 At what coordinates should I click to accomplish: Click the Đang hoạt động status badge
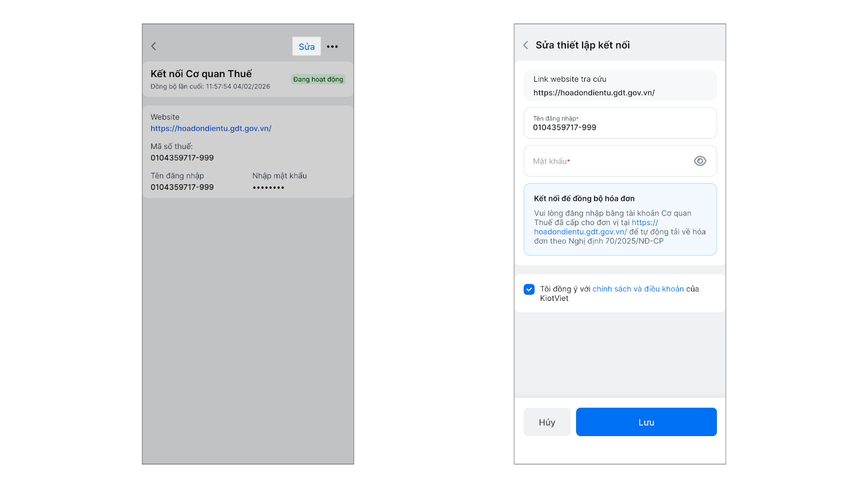pyautogui.click(x=318, y=80)
